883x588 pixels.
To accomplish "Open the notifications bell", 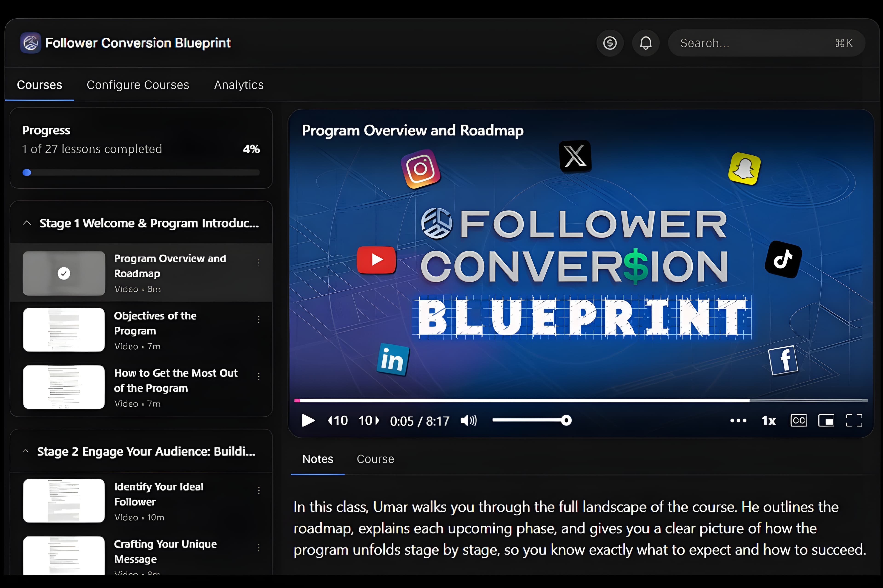I will (645, 43).
